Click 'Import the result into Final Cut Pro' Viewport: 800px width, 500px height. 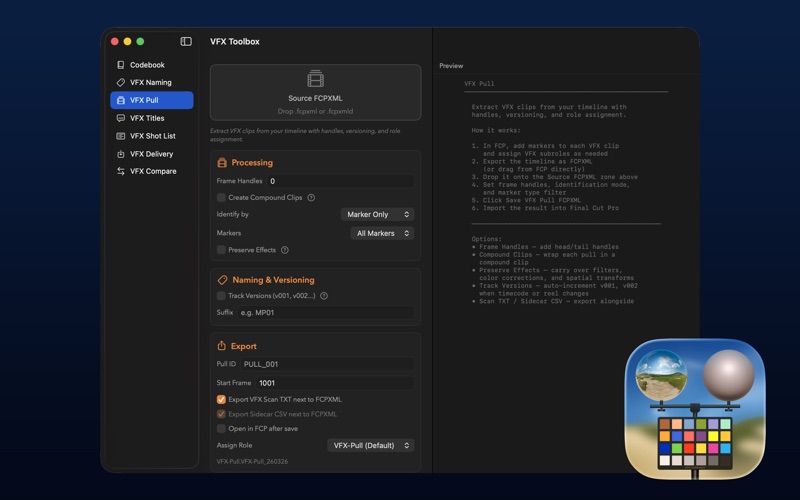(x=551, y=208)
